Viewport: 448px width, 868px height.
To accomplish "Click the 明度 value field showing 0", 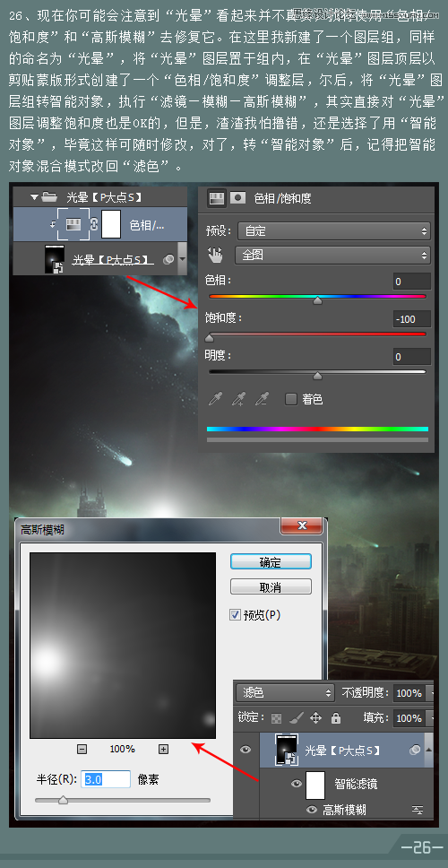I will click(411, 357).
